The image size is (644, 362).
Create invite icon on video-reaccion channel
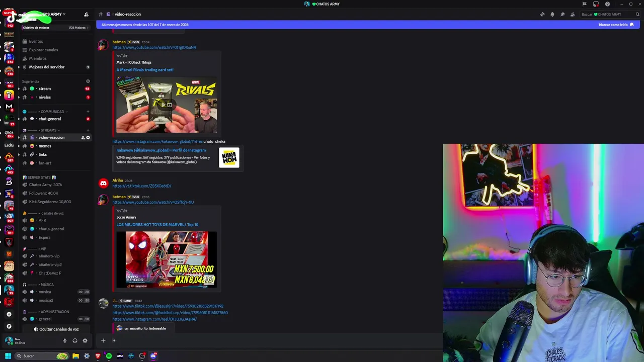[x=83, y=137]
